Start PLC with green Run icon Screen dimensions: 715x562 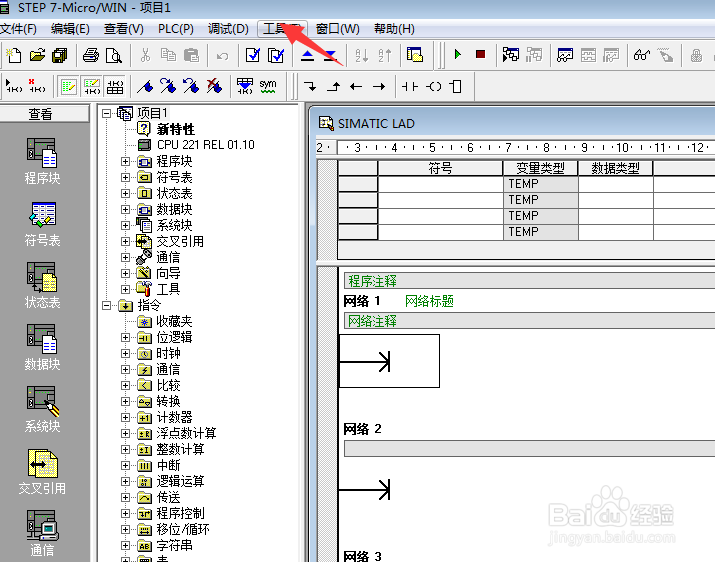click(458, 55)
